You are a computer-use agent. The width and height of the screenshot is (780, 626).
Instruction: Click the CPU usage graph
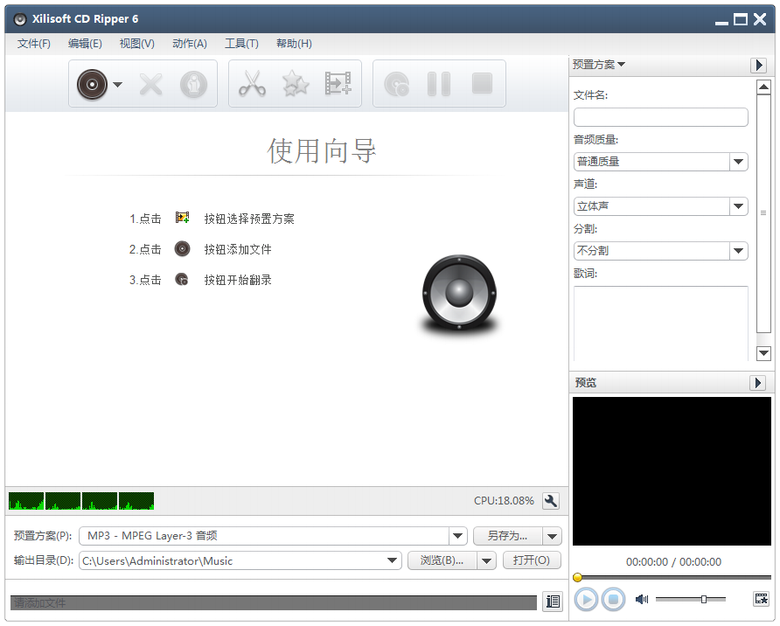[81, 501]
